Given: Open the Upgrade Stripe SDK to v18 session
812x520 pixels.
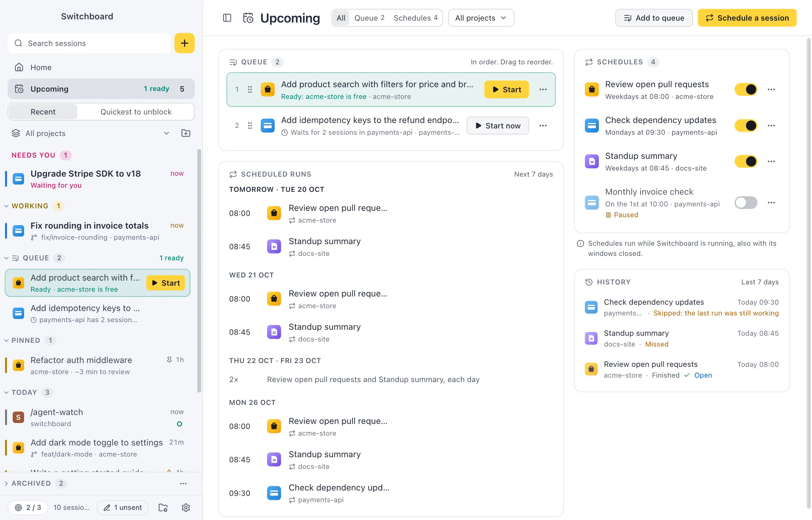Looking at the screenshot, I should (x=97, y=179).
